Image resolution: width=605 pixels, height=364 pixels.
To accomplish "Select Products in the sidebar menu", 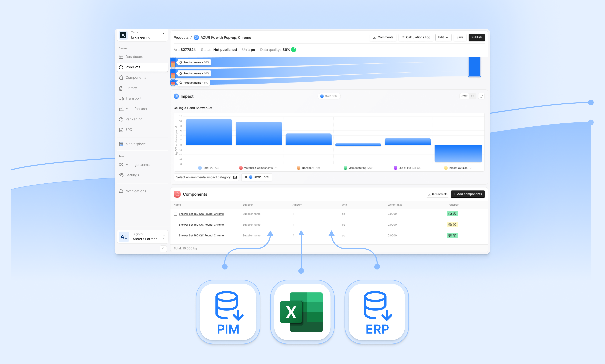I will click(133, 67).
